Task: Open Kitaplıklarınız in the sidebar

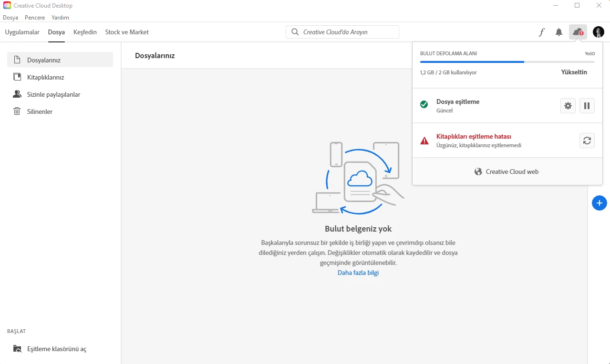Action: [60, 77]
